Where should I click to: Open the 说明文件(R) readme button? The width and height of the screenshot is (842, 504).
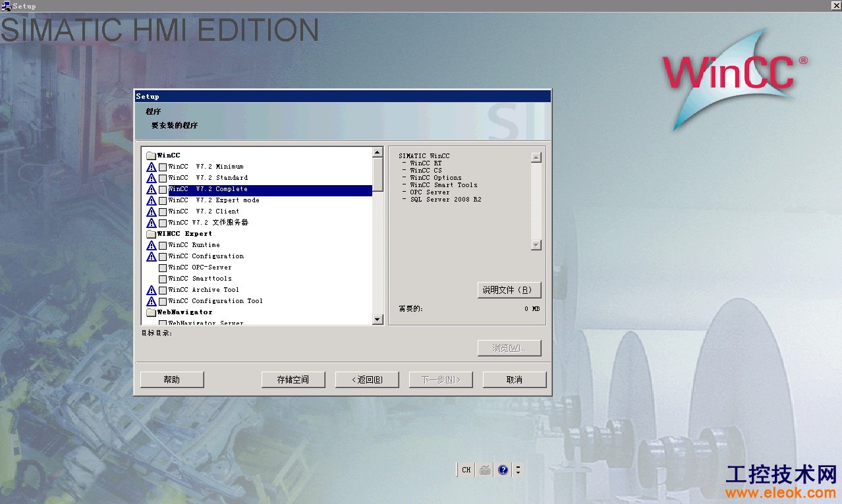coord(509,290)
